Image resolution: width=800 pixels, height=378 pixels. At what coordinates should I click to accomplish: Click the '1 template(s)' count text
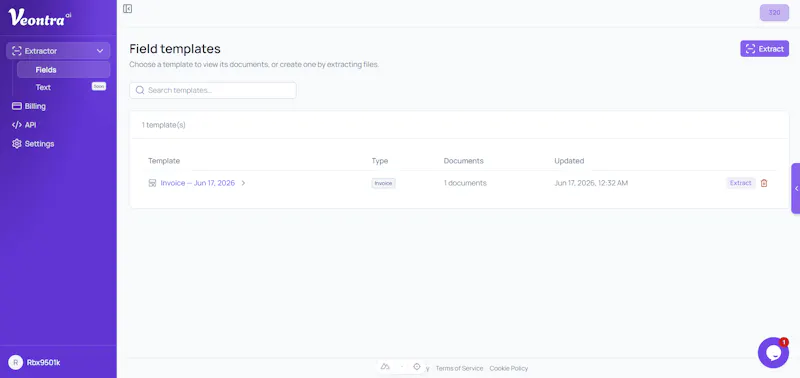coord(164,125)
